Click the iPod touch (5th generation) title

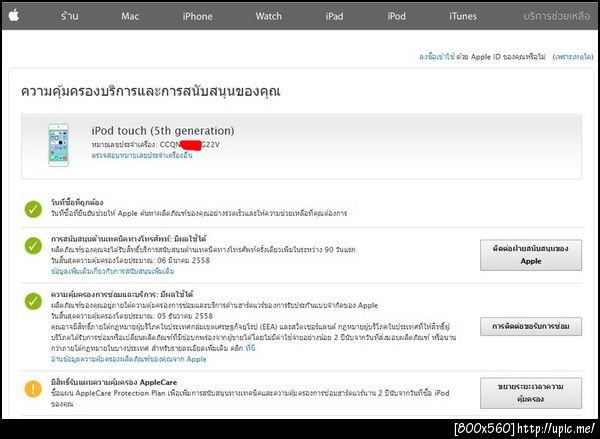pyautogui.click(x=163, y=131)
